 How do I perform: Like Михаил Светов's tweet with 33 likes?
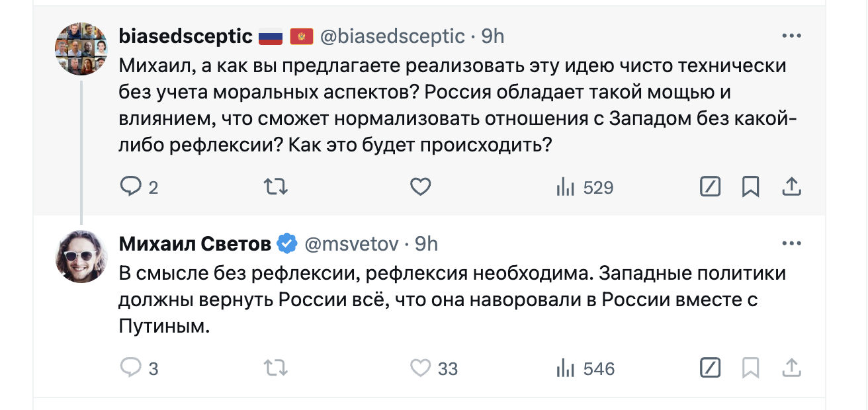(421, 368)
